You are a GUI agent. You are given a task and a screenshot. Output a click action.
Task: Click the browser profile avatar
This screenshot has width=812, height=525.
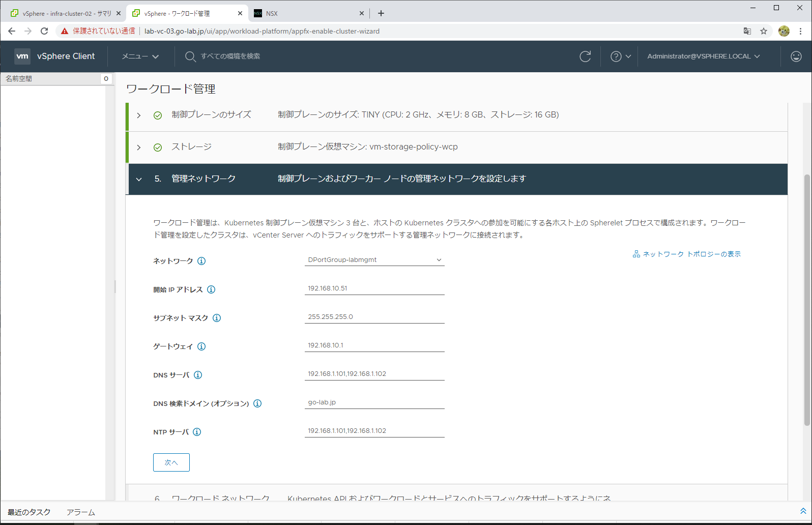click(x=784, y=31)
